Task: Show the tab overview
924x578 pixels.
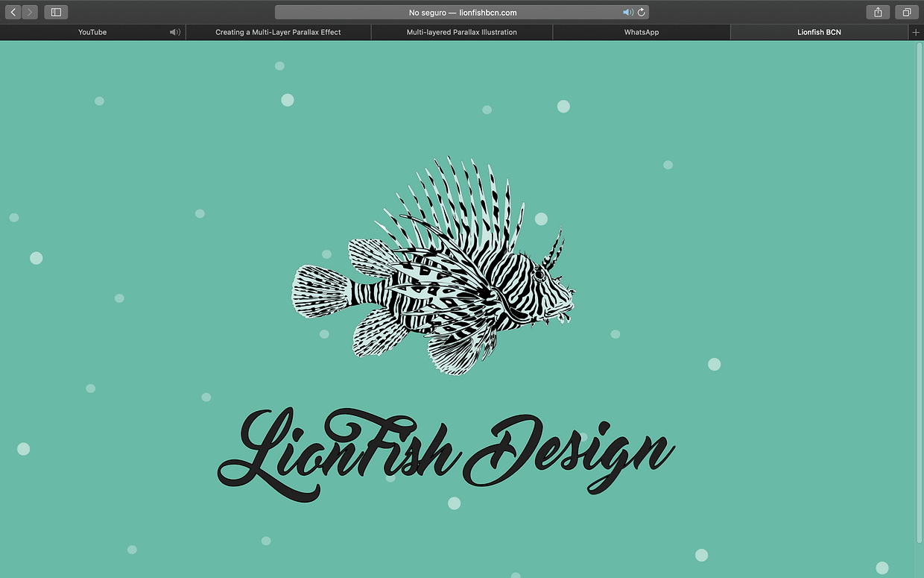Action: pos(907,12)
